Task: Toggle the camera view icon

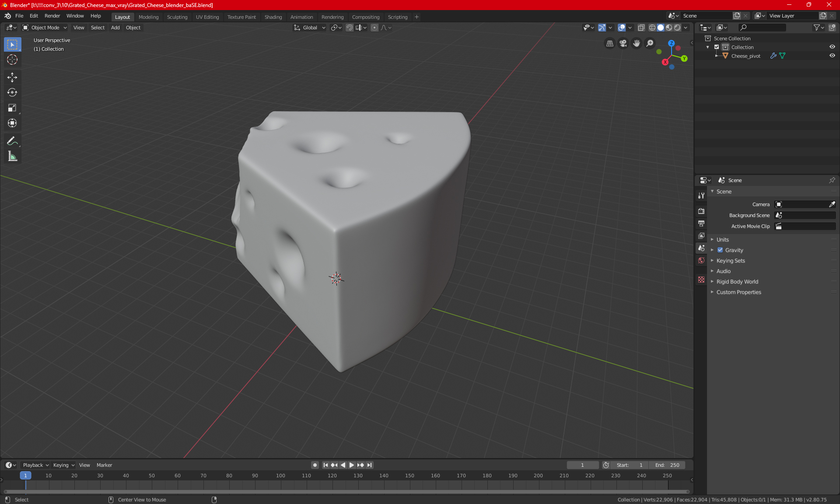Action: [x=623, y=43]
